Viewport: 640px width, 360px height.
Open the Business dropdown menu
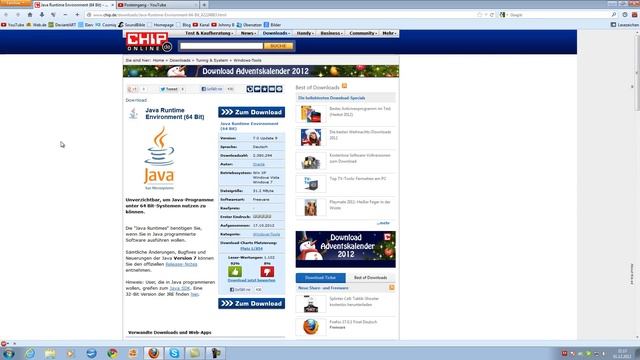pyautogui.click(x=331, y=33)
